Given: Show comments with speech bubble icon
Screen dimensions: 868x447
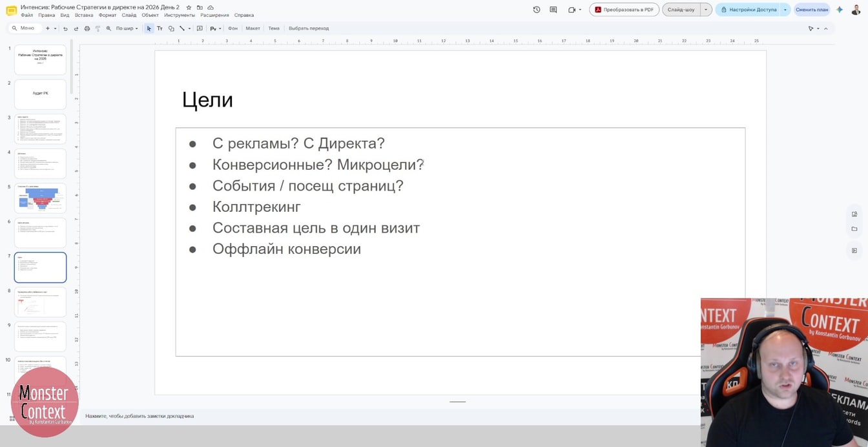Looking at the screenshot, I should (x=553, y=10).
